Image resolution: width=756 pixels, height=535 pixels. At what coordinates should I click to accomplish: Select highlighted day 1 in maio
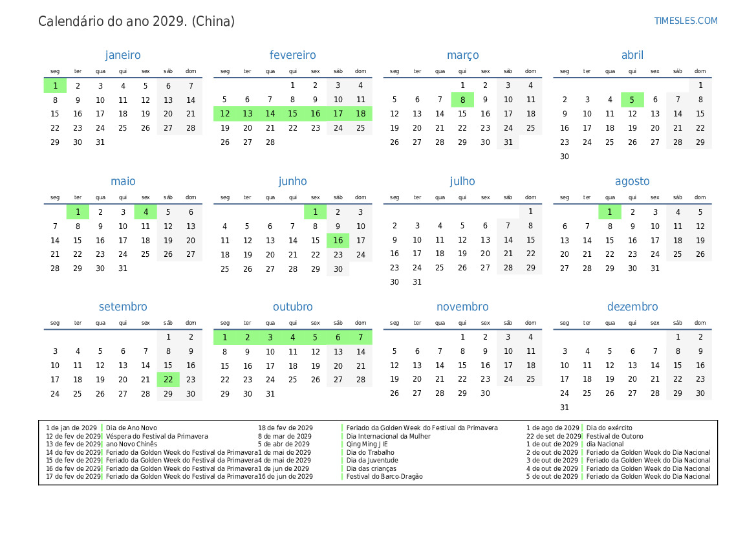(x=78, y=212)
